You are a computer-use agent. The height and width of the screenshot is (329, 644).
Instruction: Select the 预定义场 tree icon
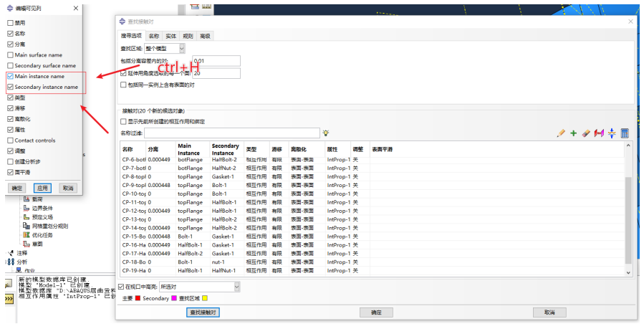point(27,217)
